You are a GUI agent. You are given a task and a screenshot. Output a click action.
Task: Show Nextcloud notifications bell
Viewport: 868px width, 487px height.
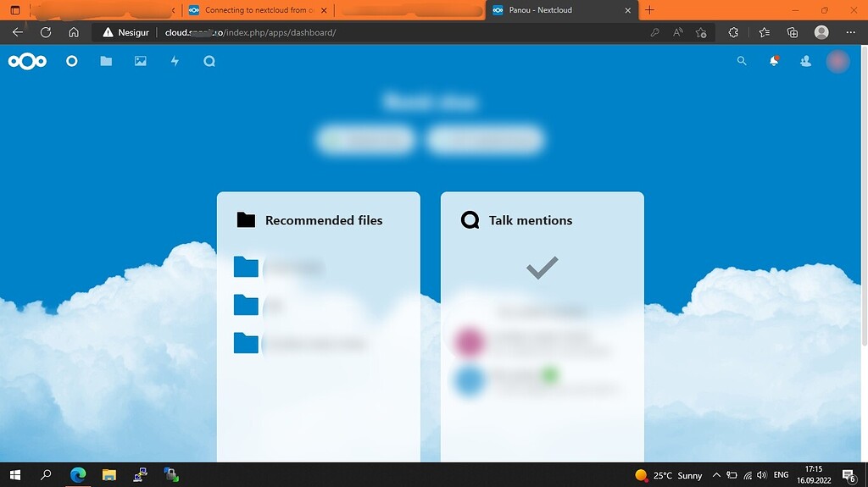pos(774,61)
